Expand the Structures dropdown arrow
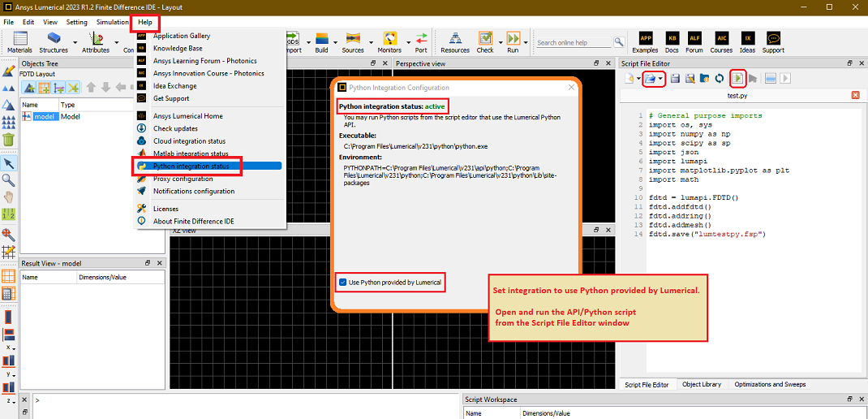Image resolution: width=868 pixels, height=419 pixels. coord(74,41)
